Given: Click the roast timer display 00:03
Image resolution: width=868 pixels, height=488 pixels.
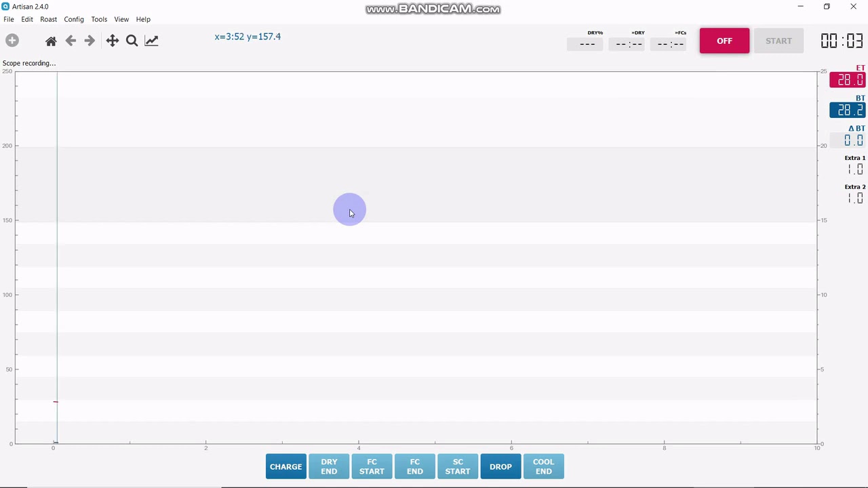Looking at the screenshot, I should pyautogui.click(x=842, y=41).
